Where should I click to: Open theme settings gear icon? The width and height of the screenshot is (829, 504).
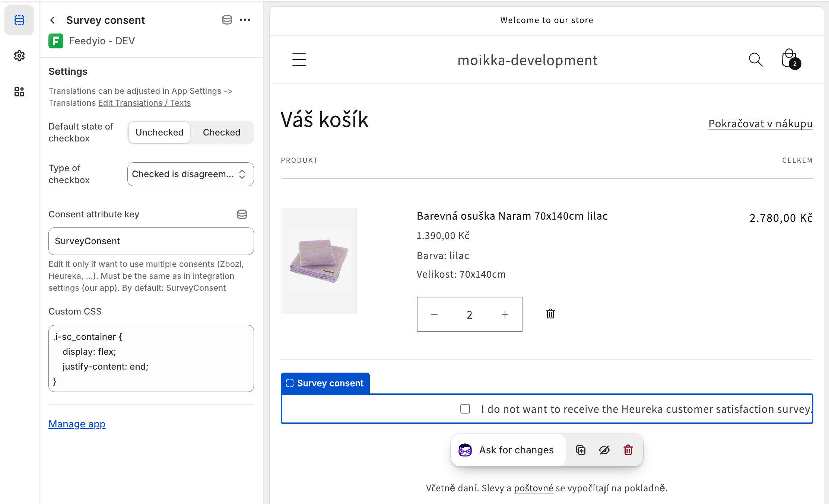point(19,56)
